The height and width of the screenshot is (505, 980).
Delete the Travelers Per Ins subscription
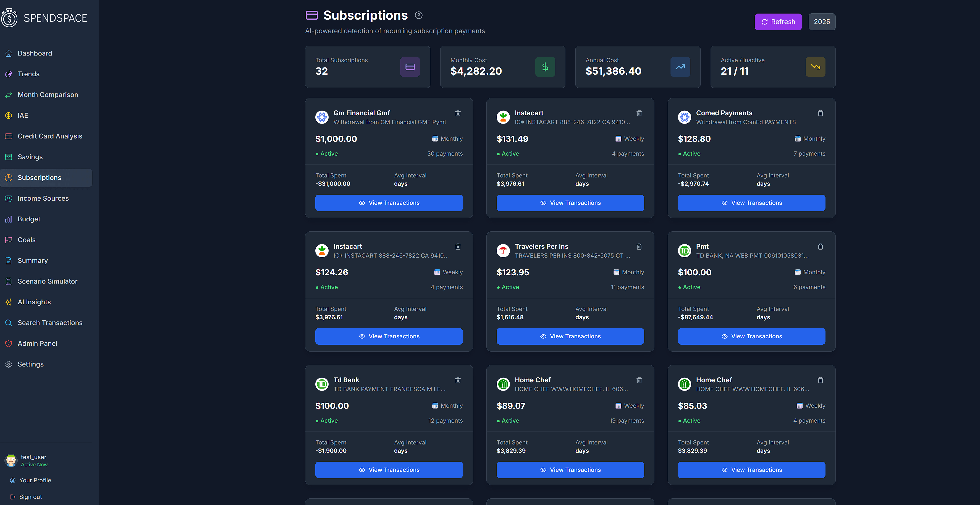639,247
